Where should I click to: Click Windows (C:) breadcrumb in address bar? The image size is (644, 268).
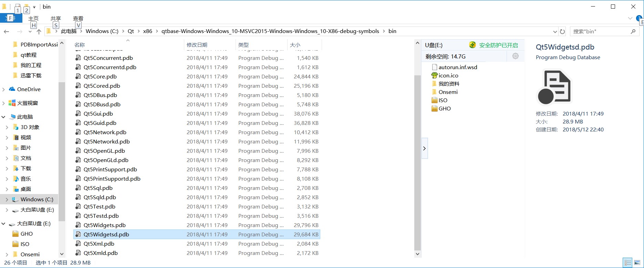102,31
